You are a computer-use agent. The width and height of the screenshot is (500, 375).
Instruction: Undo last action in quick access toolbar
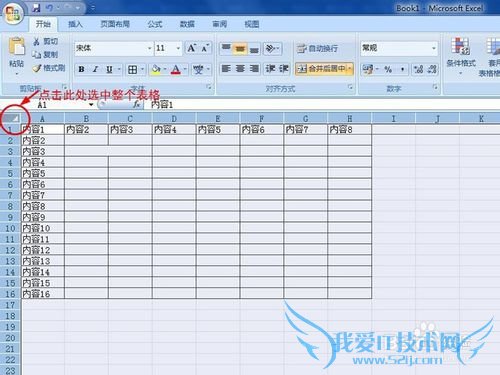50,8
